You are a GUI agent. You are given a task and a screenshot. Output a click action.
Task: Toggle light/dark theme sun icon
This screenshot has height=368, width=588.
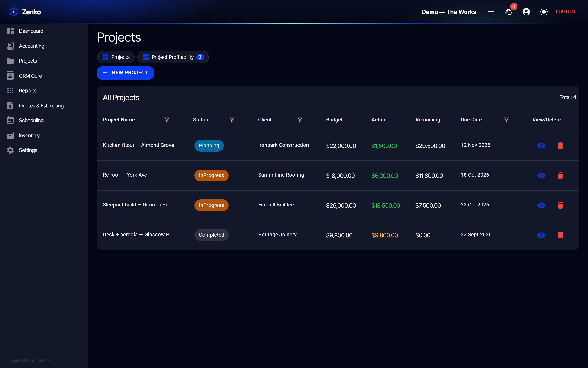544,12
